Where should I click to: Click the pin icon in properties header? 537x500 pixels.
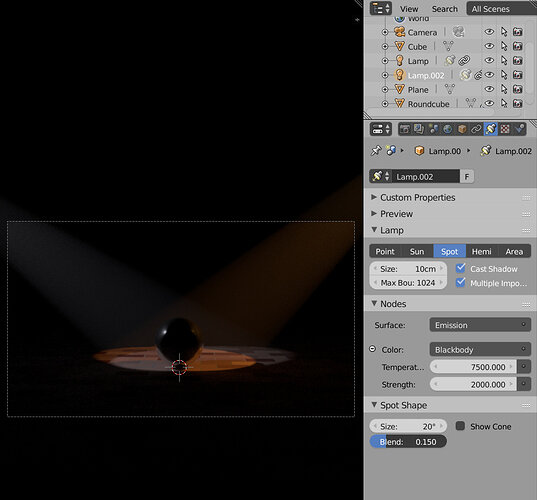(376, 151)
